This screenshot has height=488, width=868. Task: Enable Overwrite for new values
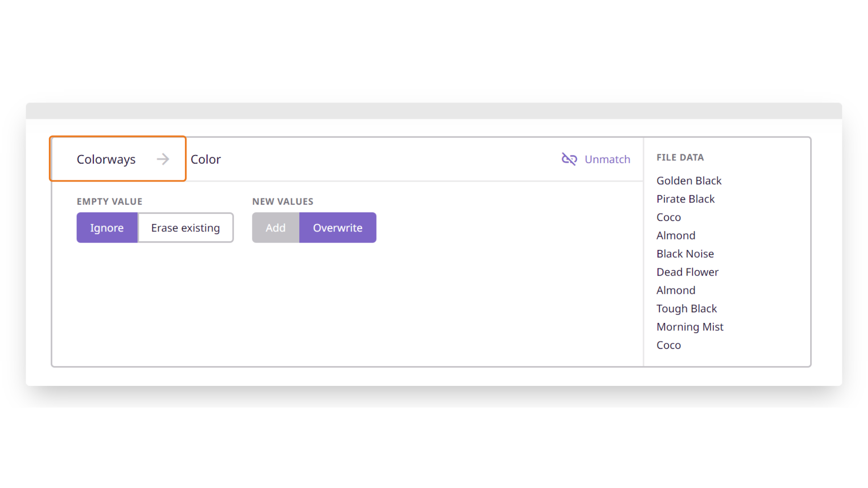338,228
